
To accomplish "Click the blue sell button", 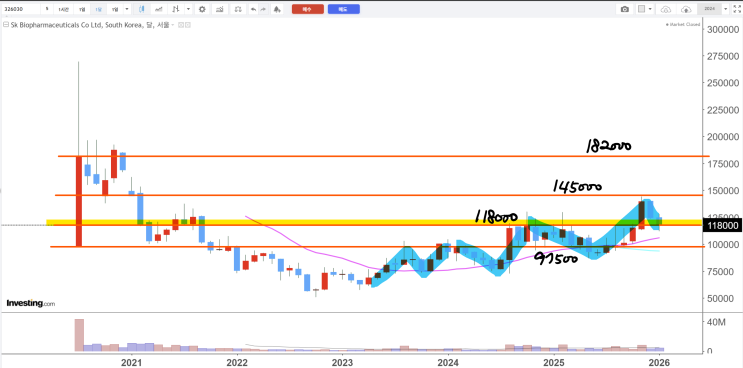I will [x=344, y=9].
